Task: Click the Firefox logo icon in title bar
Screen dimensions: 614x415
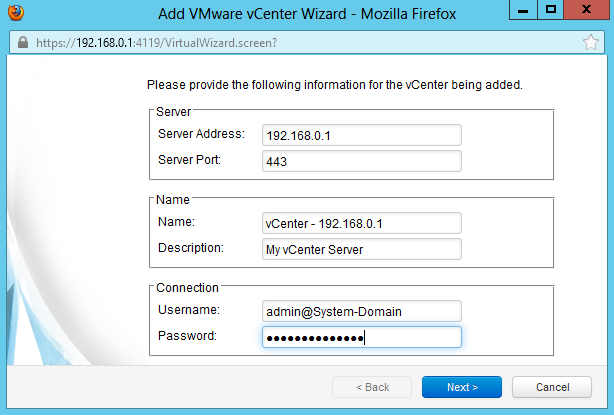Action: pos(16,12)
